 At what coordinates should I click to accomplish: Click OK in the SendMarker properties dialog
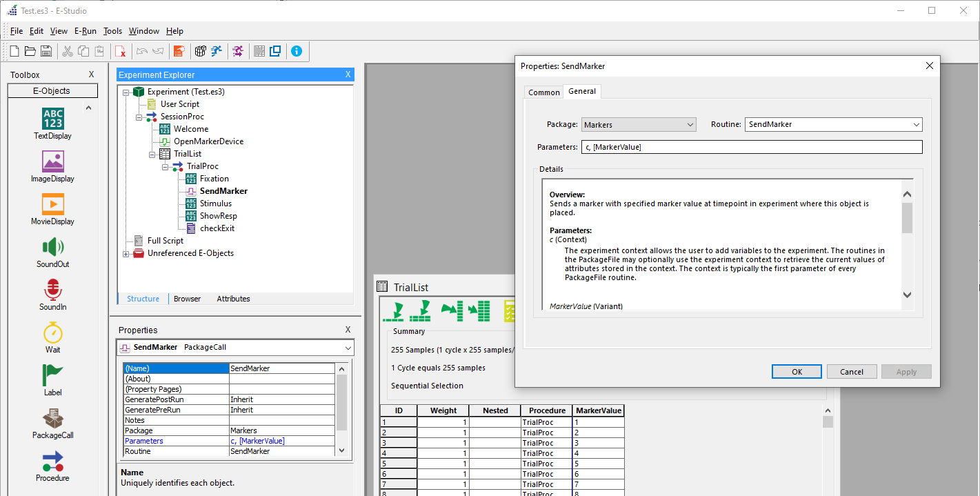tap(796, 371)
